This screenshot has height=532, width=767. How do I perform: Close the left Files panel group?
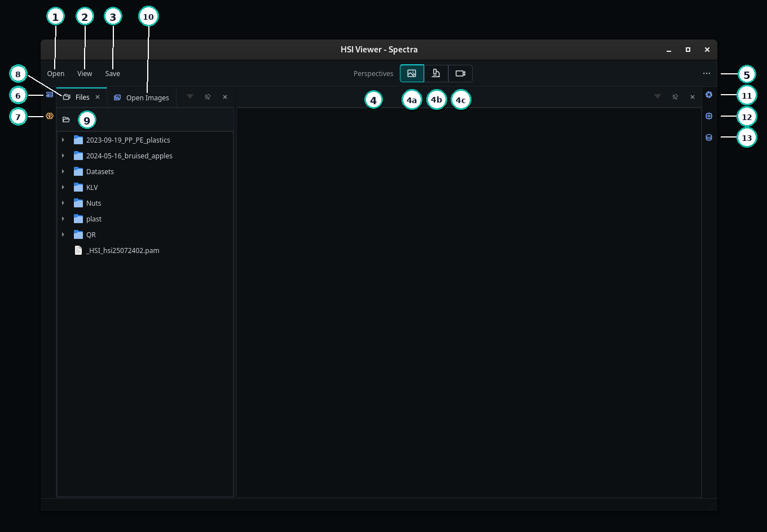[x=225, y=97]
